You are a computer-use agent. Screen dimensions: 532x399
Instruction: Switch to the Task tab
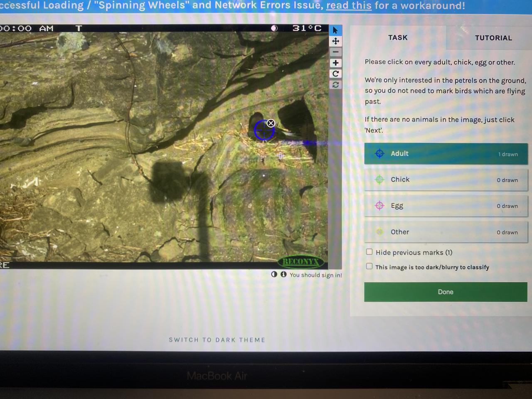(398, 37)
